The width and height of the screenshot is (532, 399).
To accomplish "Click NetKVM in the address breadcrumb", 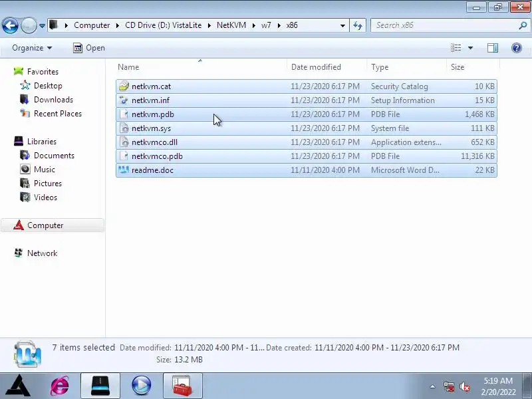I will pos(231,25).
